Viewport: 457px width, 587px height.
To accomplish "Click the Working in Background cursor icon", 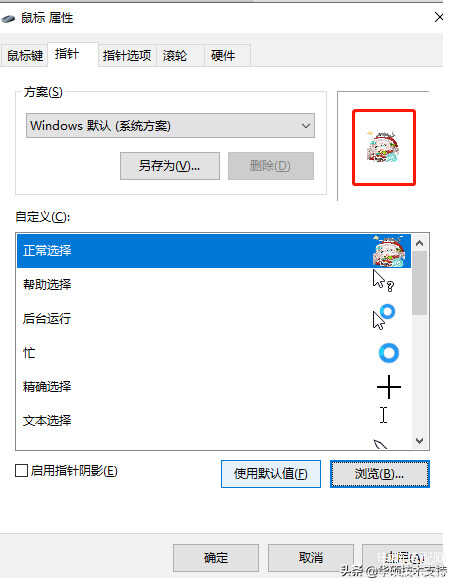I will tap(384, 317).
